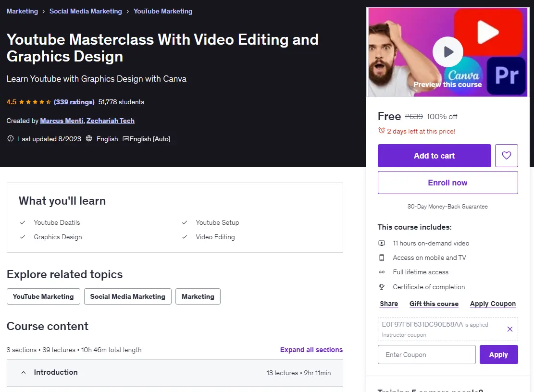Open Marketing breadcrumb link
Viewport: 534px width, 392px height.
click(22, 11)
